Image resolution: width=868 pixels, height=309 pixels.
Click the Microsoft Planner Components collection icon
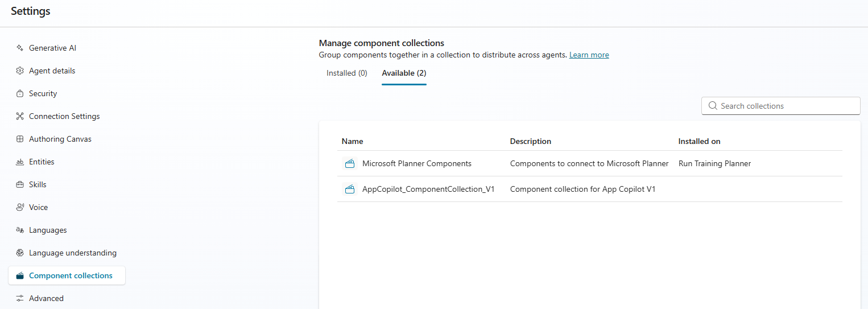[x=350, y=164]
